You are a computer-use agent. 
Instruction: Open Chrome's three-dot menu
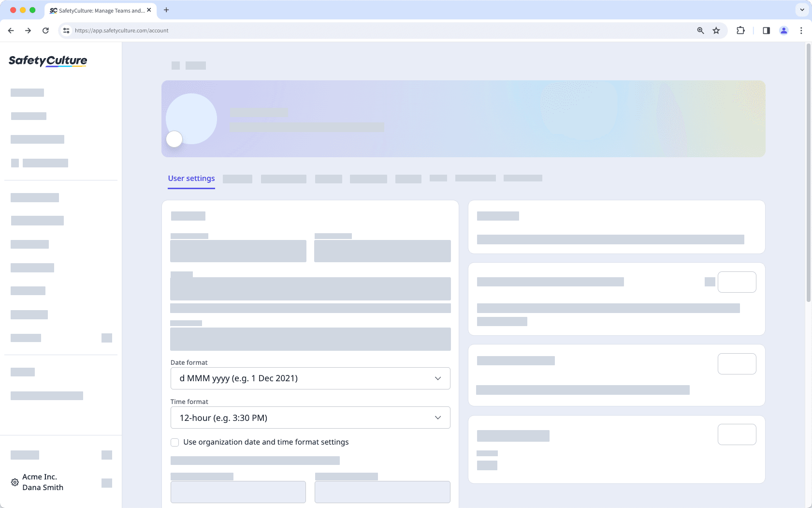click(801, 30)
